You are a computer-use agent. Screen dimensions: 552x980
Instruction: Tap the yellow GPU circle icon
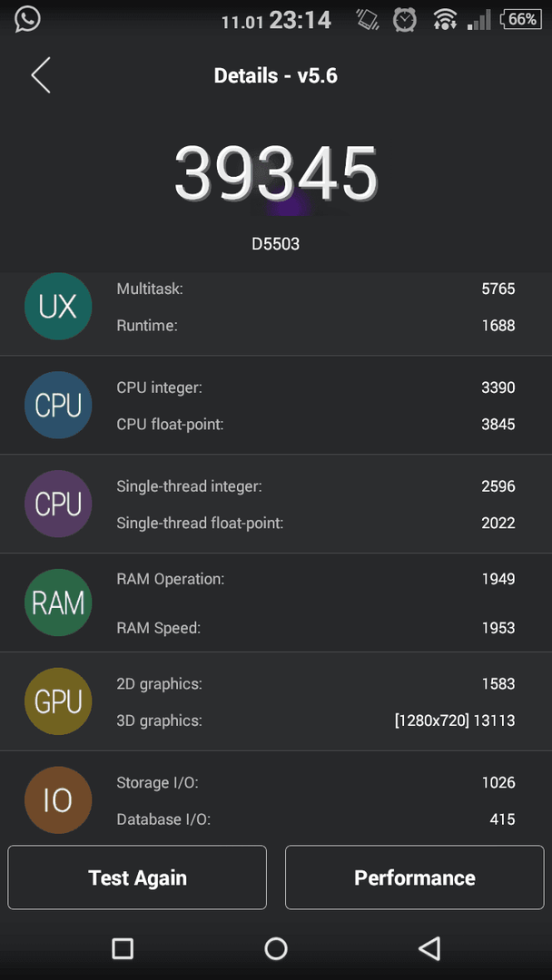pos(58,701)
